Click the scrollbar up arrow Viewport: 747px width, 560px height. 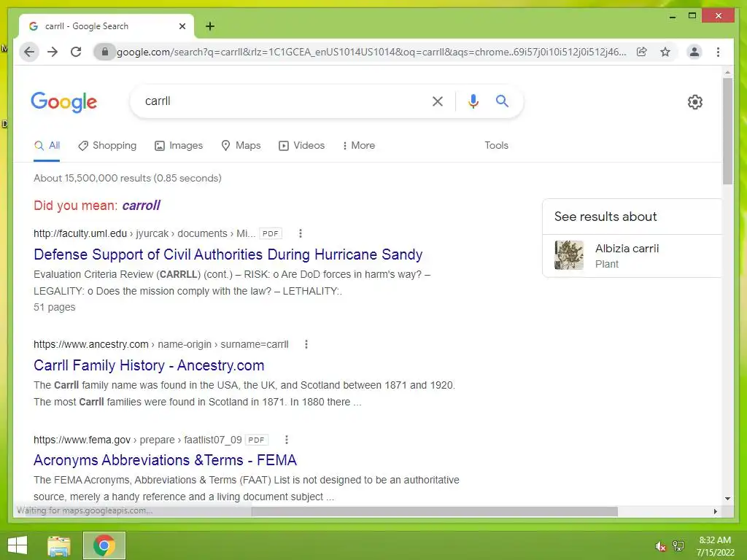pyautogui.click(x=727, y=72)
